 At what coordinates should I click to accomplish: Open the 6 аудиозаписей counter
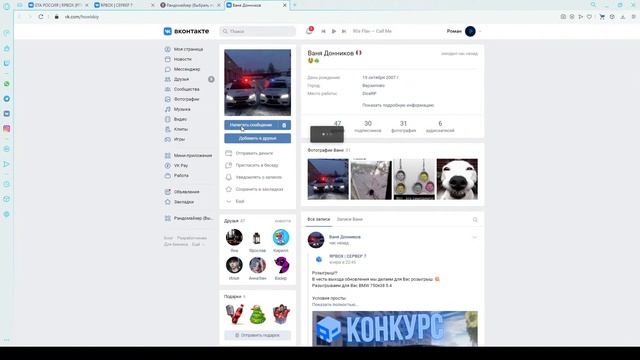440,126
